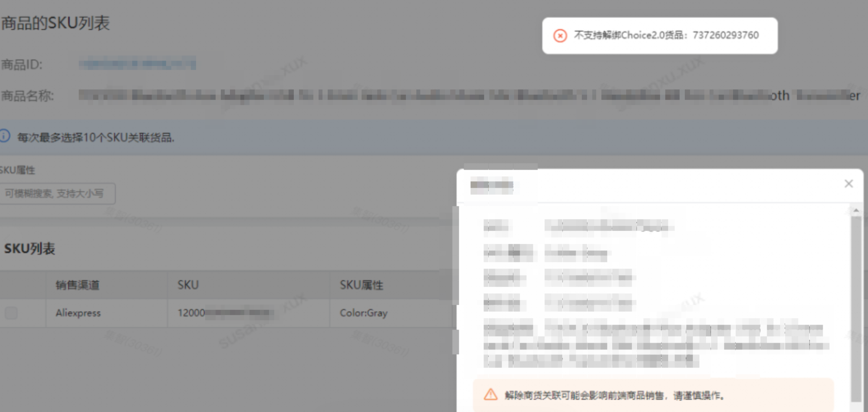Click the Choice2.0 unbind error message
The image size is (868, 412).
(x=666, y=35)
